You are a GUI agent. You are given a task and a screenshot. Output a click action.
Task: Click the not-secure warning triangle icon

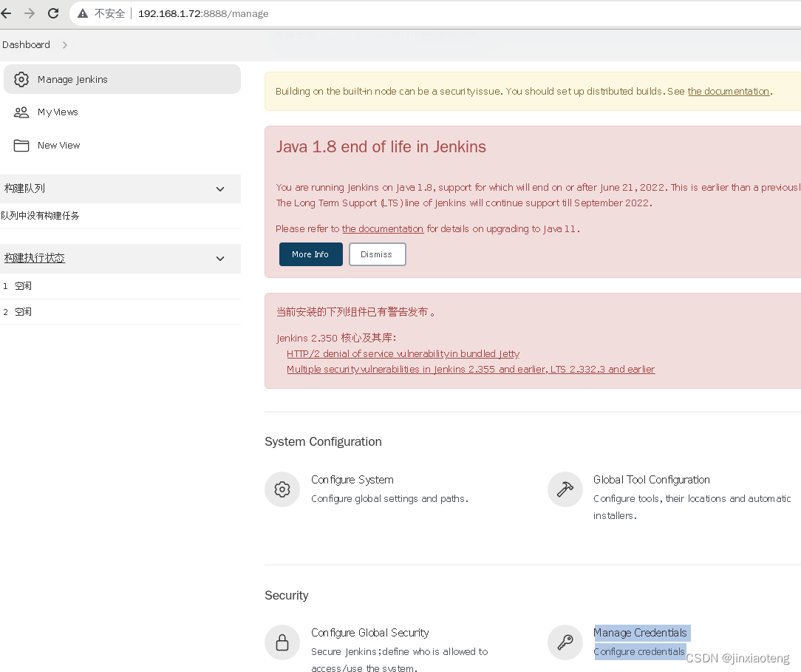(x=83, y=13)
